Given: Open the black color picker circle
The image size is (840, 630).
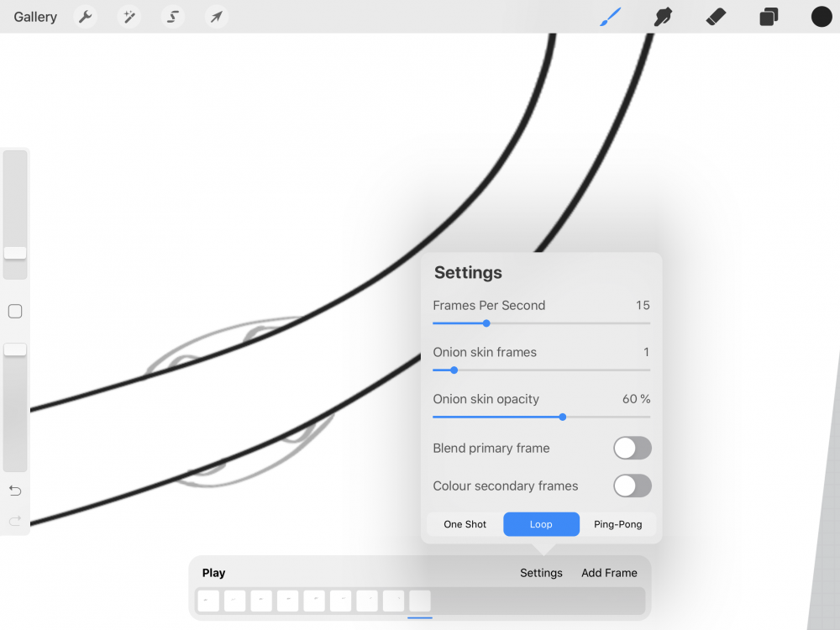Looking at the screenshot, I should click(822, 17).
